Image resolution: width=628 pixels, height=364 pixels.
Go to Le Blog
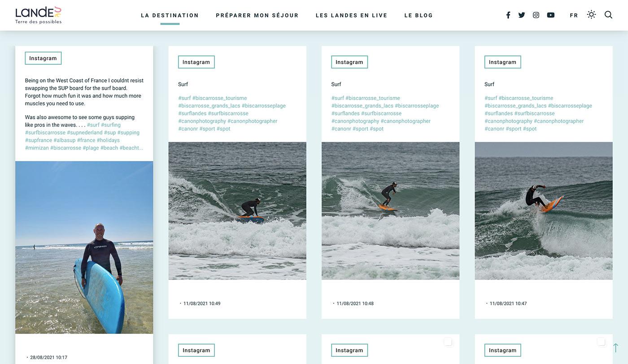point(419,15)
